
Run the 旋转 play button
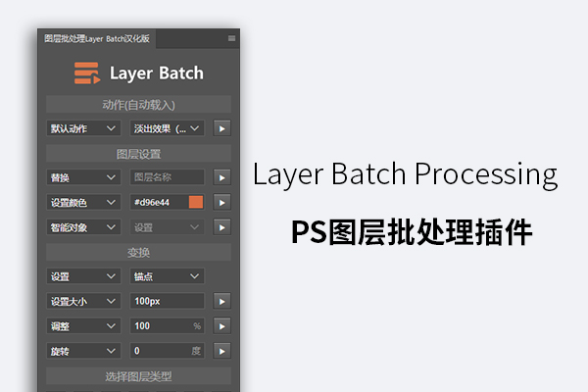tap(221, 351)
